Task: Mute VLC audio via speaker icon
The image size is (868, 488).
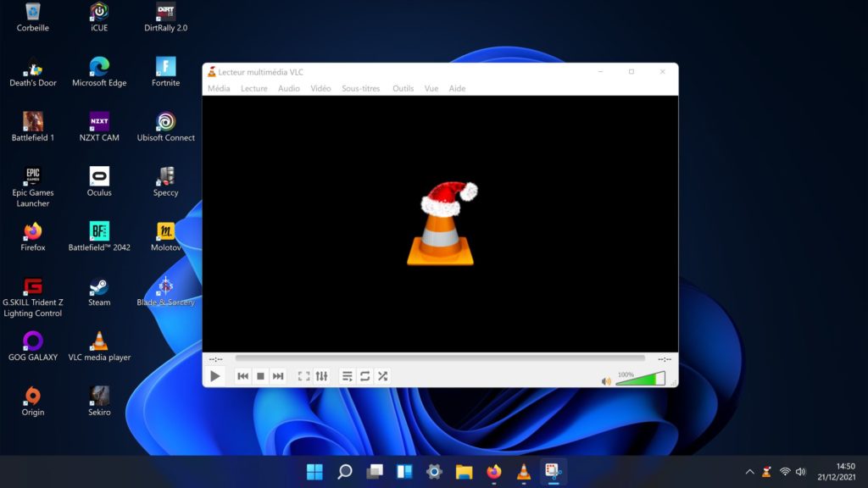Action: coord(606,381)
